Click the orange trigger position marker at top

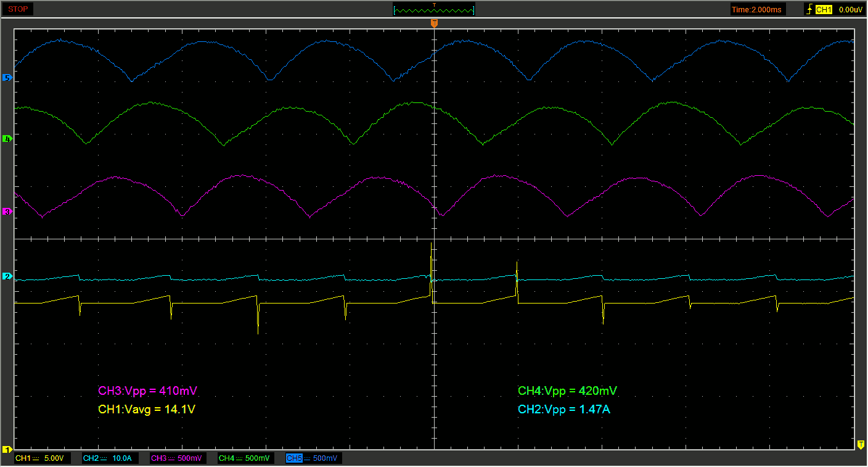click(x=434, y=23)
